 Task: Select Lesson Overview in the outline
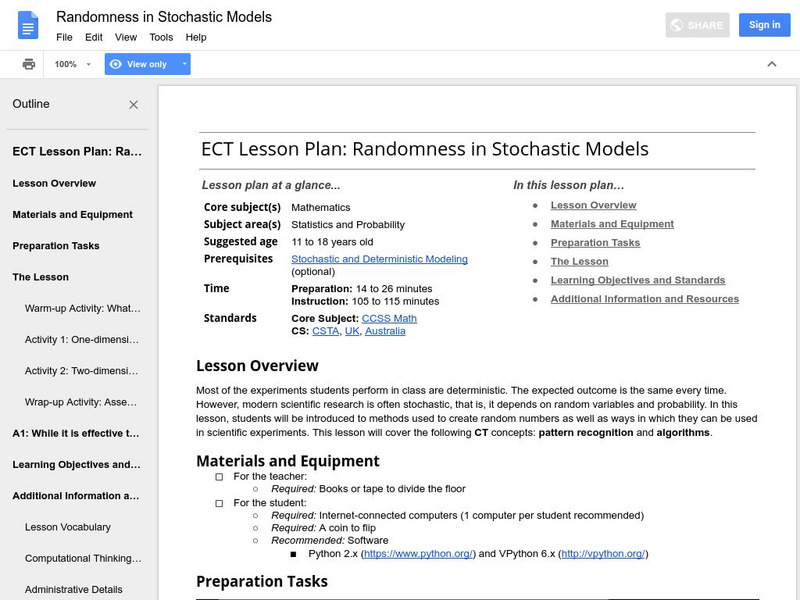54,184
